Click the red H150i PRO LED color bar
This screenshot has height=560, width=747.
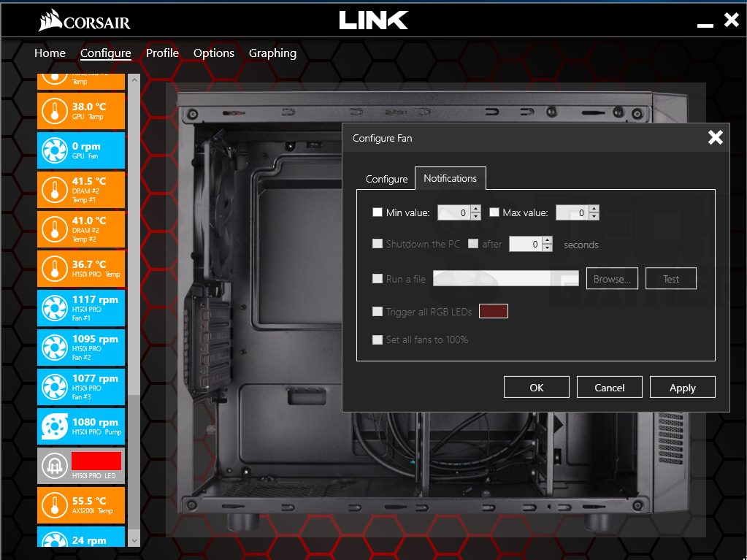tap(96, 461)
